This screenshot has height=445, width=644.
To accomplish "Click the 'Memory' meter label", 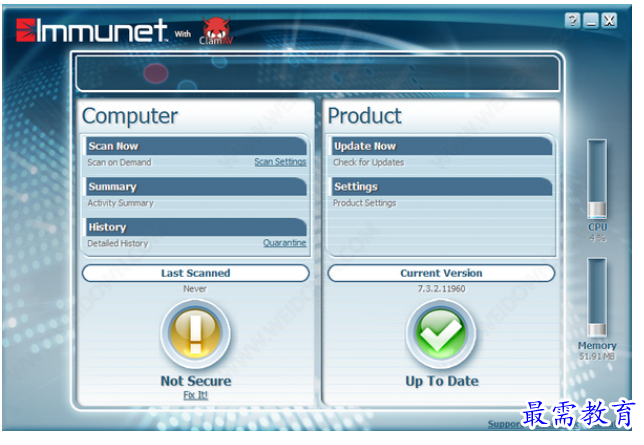I will tap(597, 346).
